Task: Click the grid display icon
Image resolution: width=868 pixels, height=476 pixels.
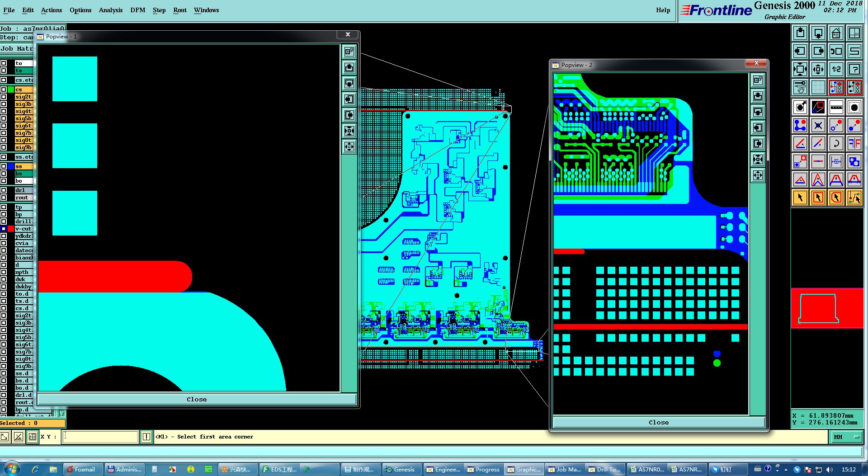Action: pos(818,87)
